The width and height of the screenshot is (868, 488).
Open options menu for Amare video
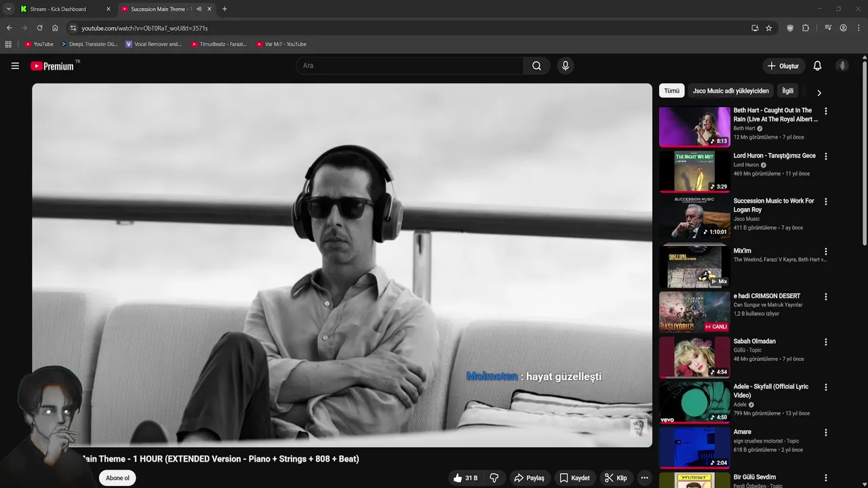pos(825,433)
